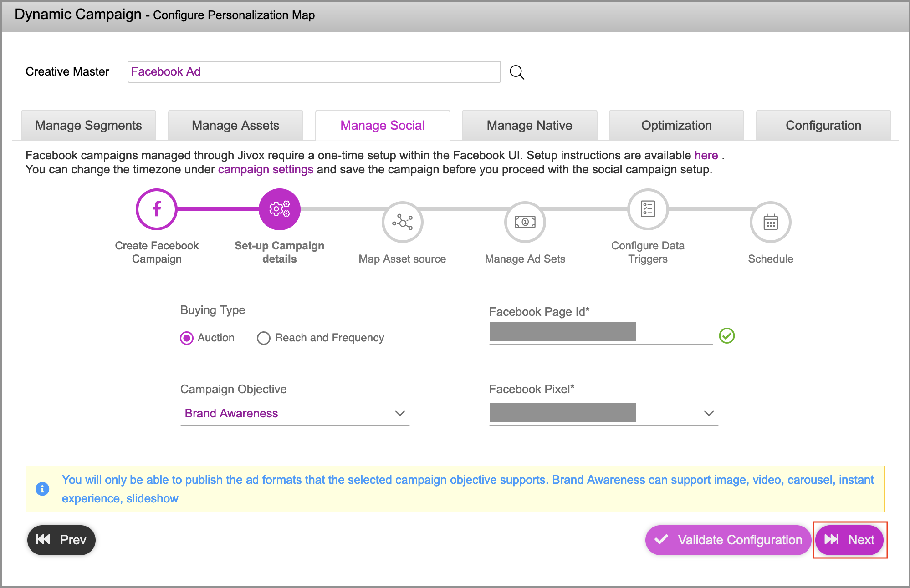Image resolution: width=910 pixels, height=588 pixels.
Task: Go to the Manage Native tab
Action: pyautogui.click(x=530, y=125)
